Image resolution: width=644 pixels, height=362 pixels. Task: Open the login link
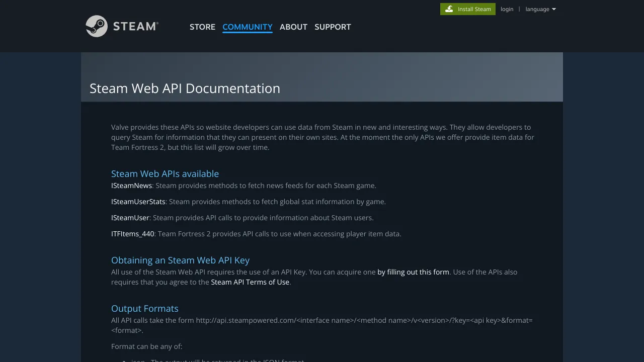[x=507, y=9]
